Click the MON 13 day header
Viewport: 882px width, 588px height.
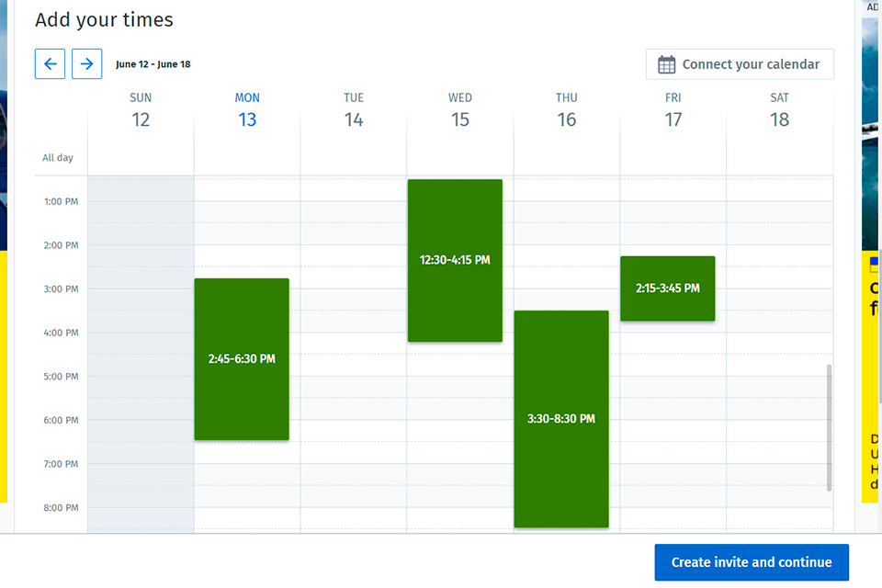[247, 110]
